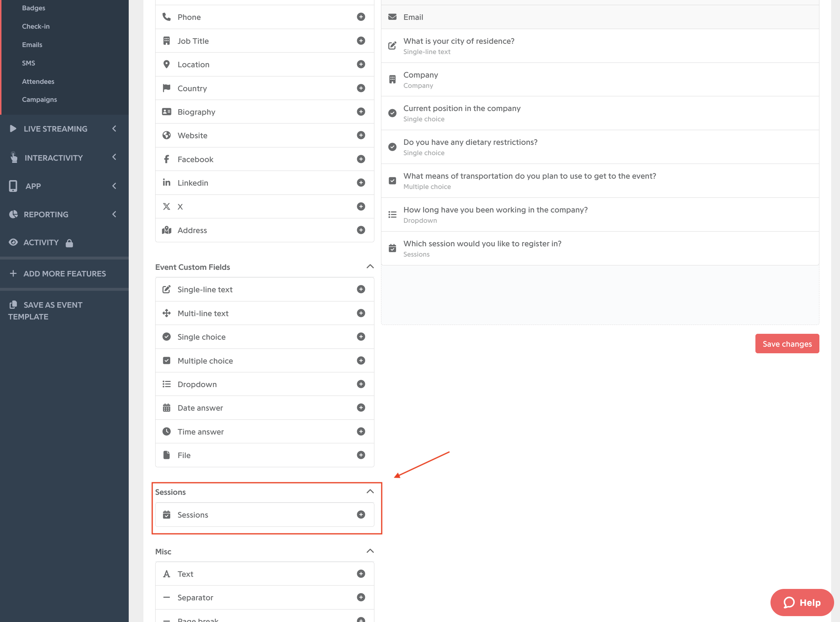840x622 pixels.
Task: Click the Multi-line text field label
Action: (203, 313)
